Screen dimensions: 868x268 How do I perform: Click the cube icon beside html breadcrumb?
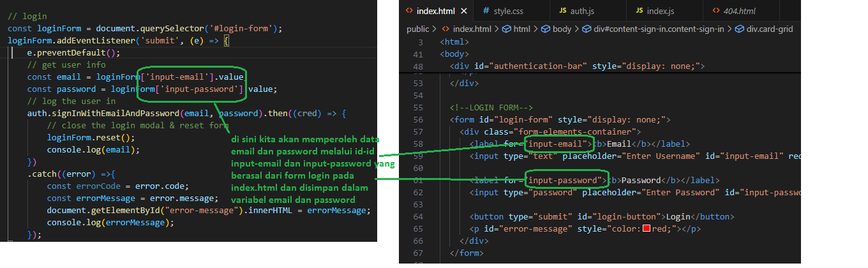click(506, 29)
